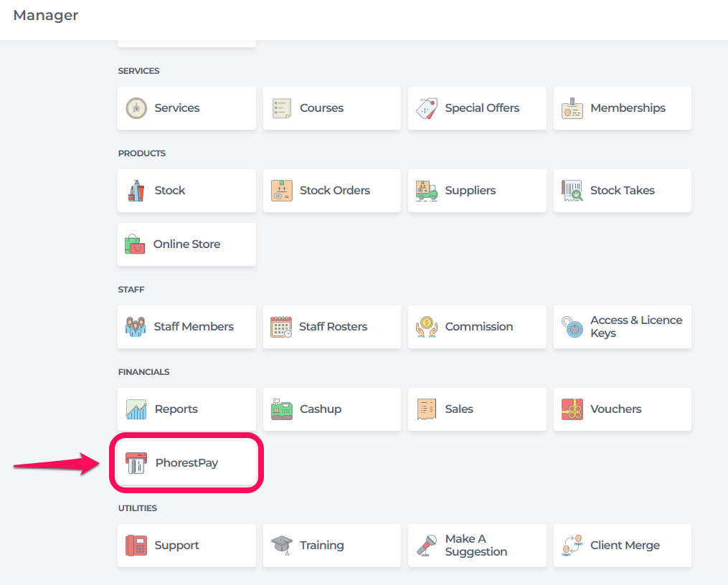Go to the Courses label
This screenshot has height=585, width=728.
pos(322,108)
